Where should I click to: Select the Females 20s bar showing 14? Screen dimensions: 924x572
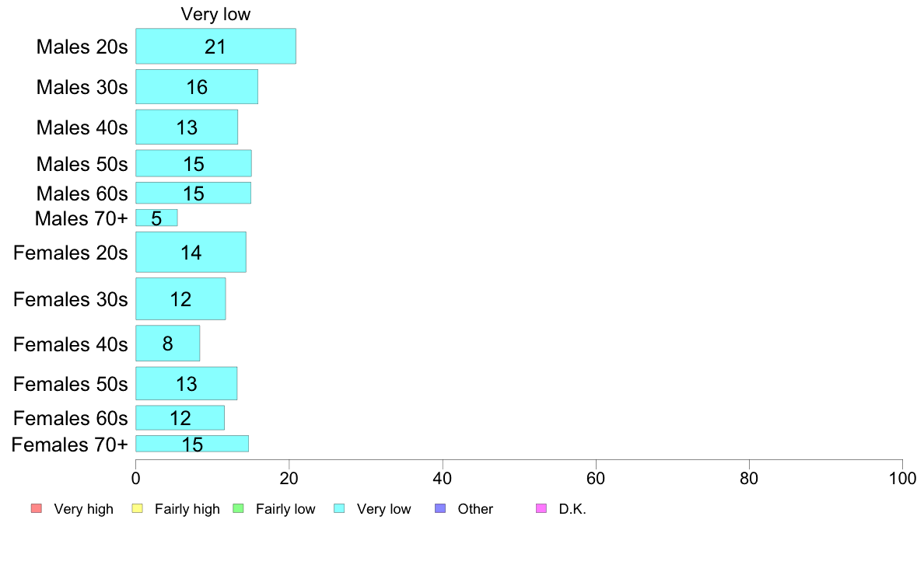[191, 252]
